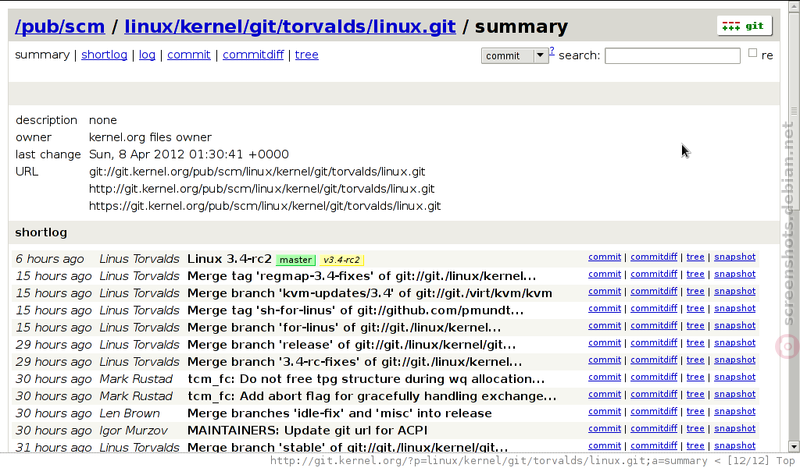Click Linus Torvalds author on 6 hours ago row
This screenshot has height=468, width=800.
coord(139,259)
